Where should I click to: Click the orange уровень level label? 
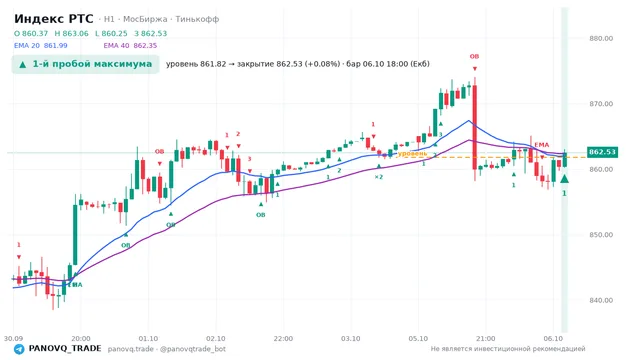(412, 153)
